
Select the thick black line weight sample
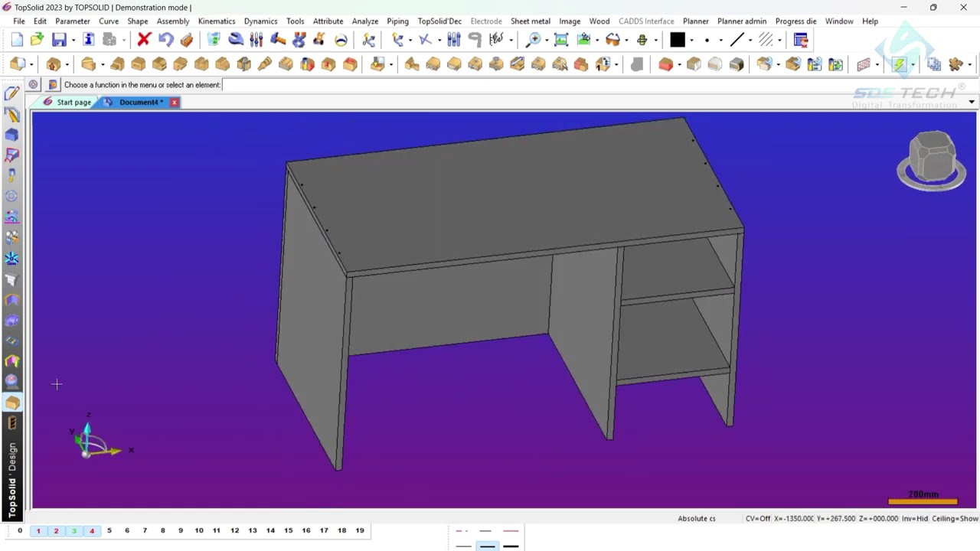click(x=511, y=546)
